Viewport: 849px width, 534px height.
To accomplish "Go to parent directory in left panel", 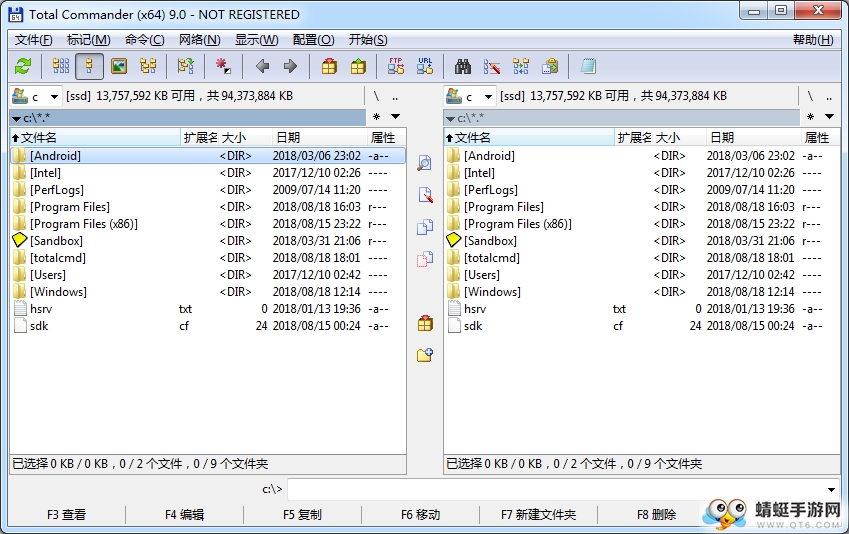I will 395,96.
